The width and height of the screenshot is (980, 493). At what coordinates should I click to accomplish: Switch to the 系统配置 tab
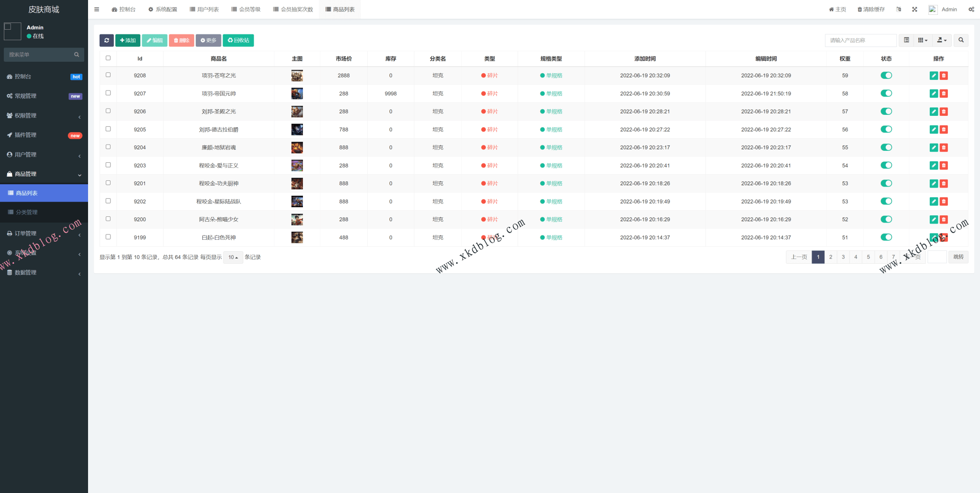163,10
